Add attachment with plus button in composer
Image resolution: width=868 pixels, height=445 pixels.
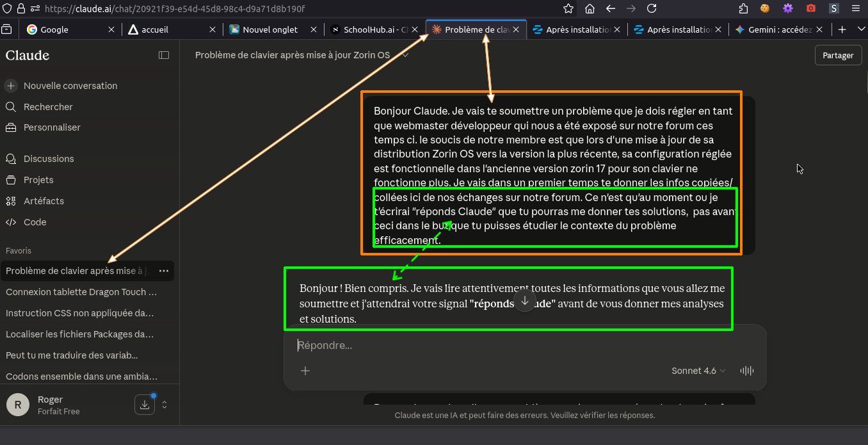(x=305, y=371)
